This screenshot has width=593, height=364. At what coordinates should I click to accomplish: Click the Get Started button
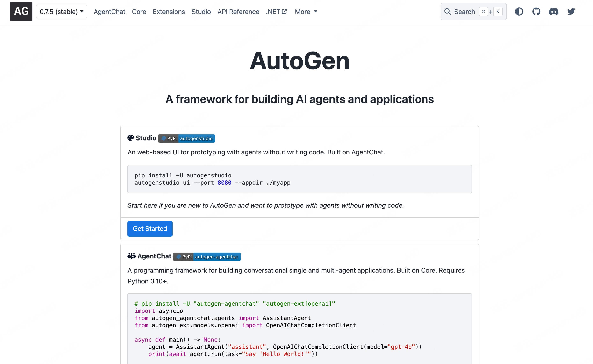click(x=150, y=229)
